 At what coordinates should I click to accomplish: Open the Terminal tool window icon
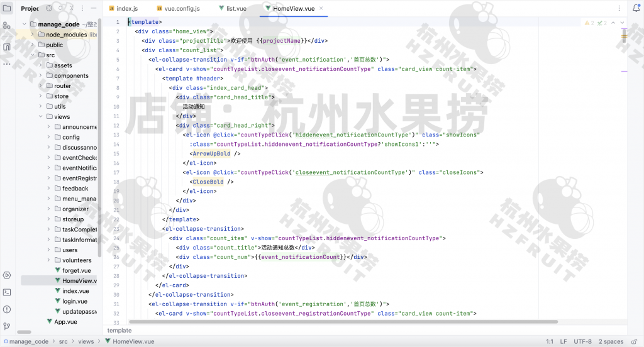coord(7,292)
